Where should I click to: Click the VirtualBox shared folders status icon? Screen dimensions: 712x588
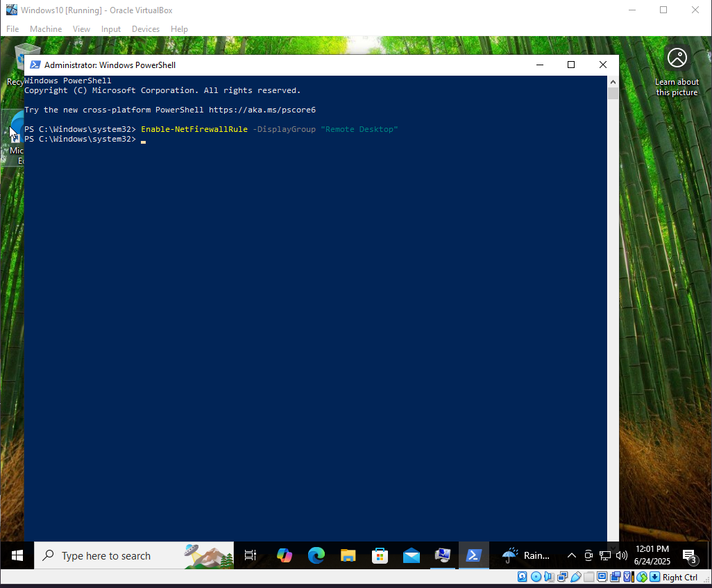click(589, 577)
